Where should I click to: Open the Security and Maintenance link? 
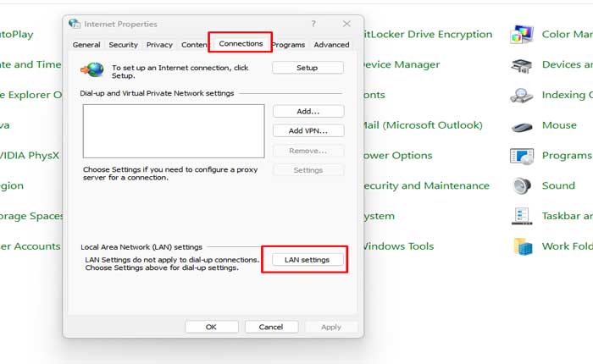(x=425, y=186)
